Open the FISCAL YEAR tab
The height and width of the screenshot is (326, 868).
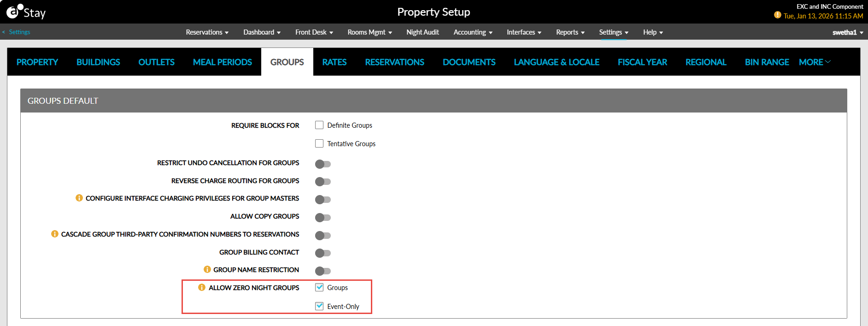pos(642,62)
